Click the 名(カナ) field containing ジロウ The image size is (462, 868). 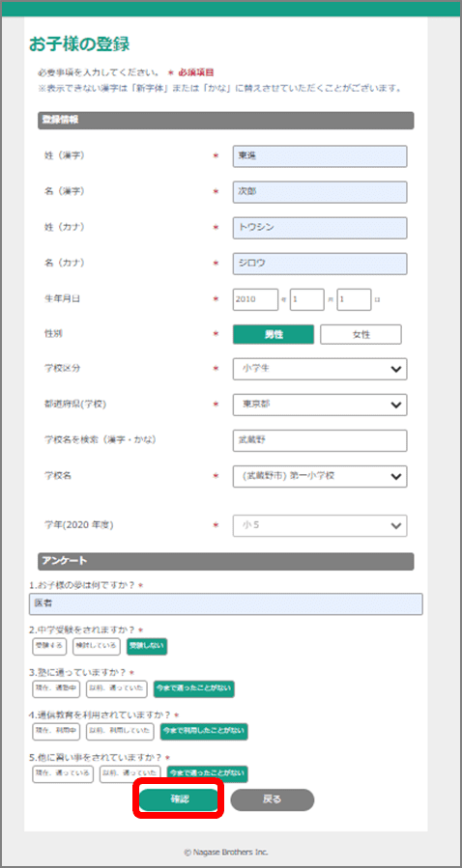tap(320, 264)
